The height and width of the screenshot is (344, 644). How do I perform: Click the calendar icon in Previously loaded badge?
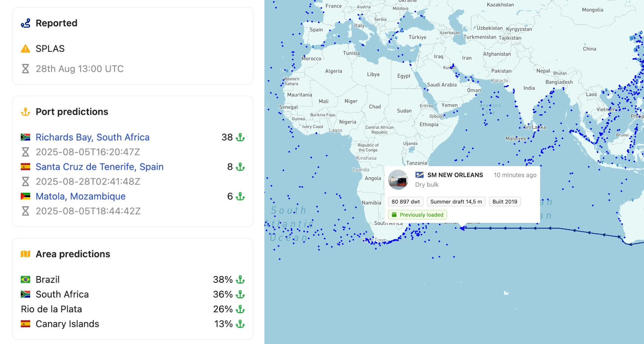pyautogui.click(x=394, y=215)
